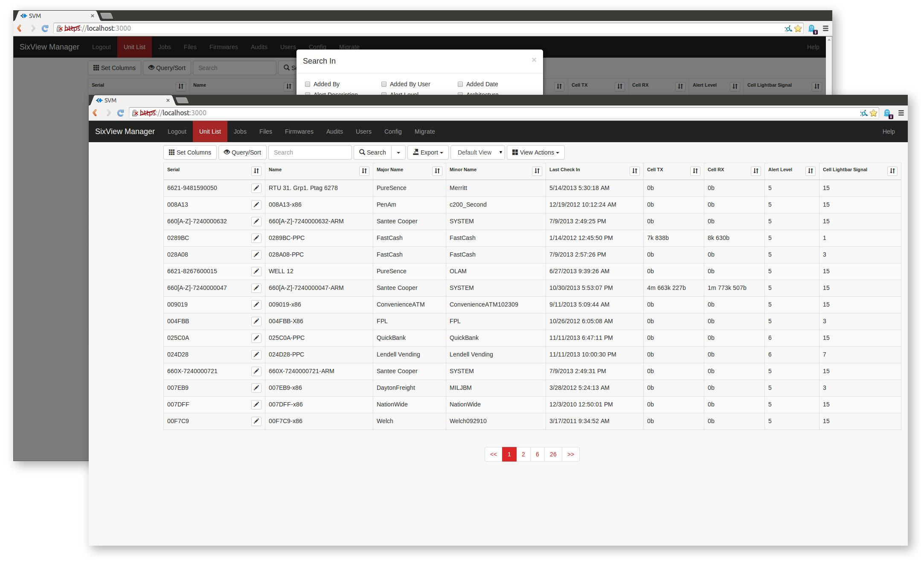The image size is (924, 567).
Task: Click the Query/Sort icon button
Action: 242,152
